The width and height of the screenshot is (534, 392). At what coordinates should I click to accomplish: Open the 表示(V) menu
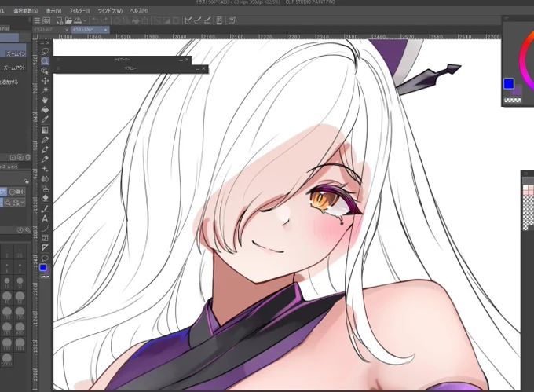pyautogui.click(x=54, y=11)
